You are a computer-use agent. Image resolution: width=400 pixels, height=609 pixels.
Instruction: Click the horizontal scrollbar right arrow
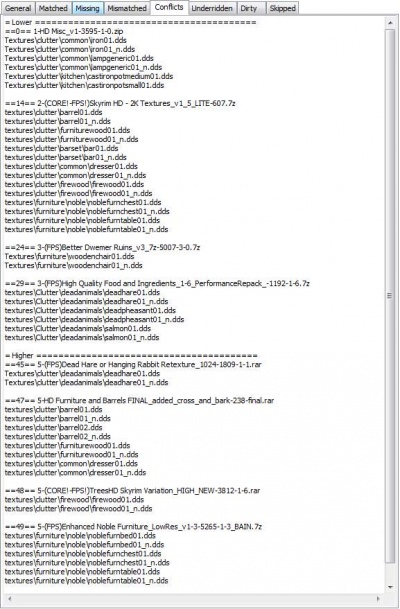(377, 599)
